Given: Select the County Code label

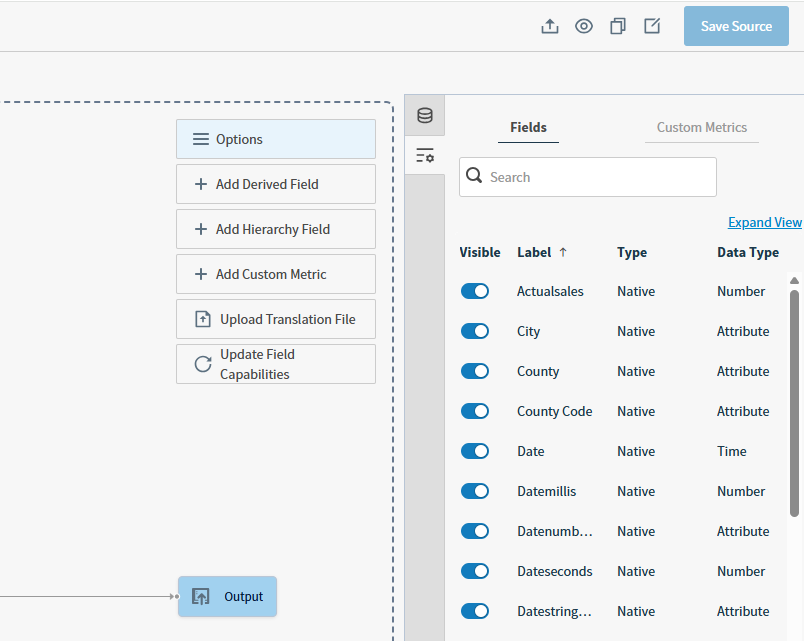Looking at the screenshot, I should click(554, 411).
